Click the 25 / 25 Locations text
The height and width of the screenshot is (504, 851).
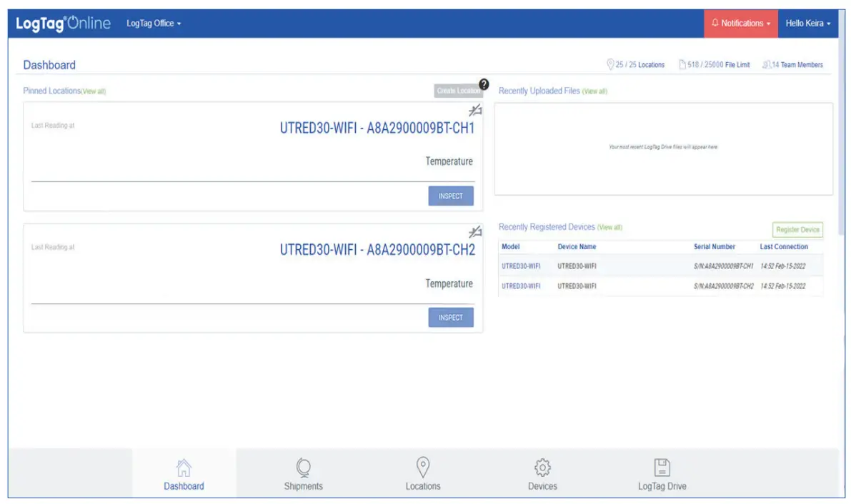click(640, 64)
